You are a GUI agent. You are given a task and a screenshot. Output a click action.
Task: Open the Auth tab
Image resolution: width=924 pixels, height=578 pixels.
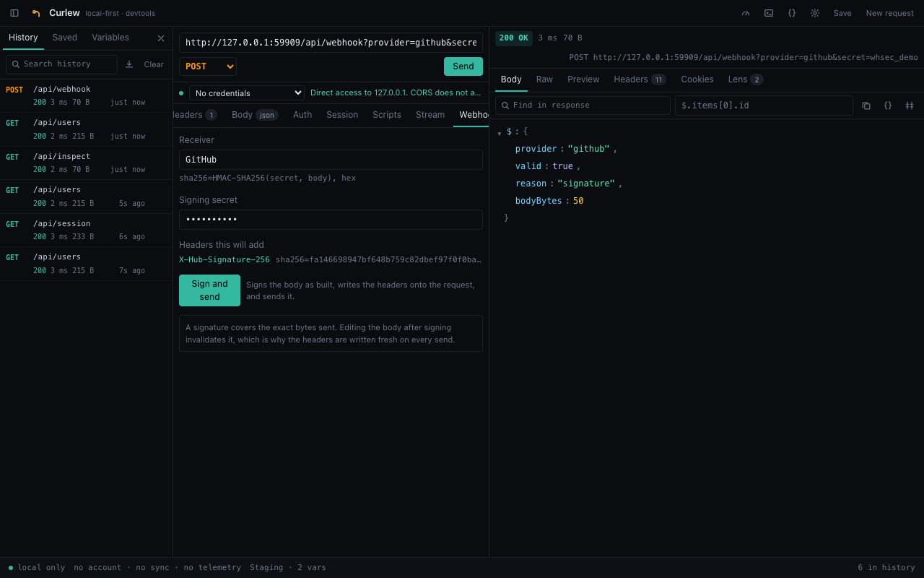coord(302,115)
